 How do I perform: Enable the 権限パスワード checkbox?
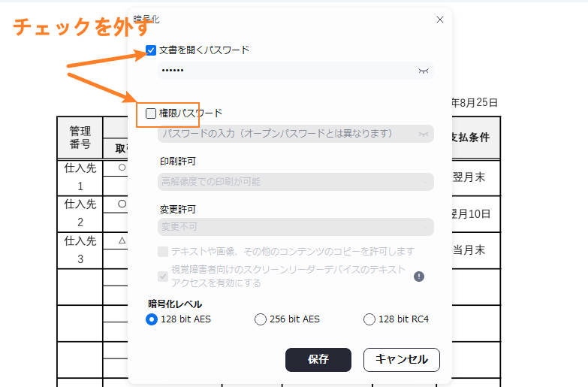coord(151,113)
